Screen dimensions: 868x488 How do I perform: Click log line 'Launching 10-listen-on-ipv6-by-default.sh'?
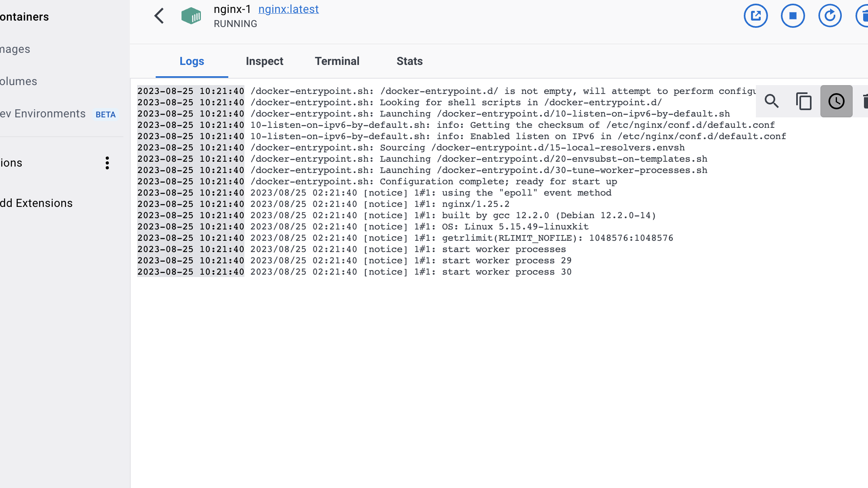pos(434,114)
